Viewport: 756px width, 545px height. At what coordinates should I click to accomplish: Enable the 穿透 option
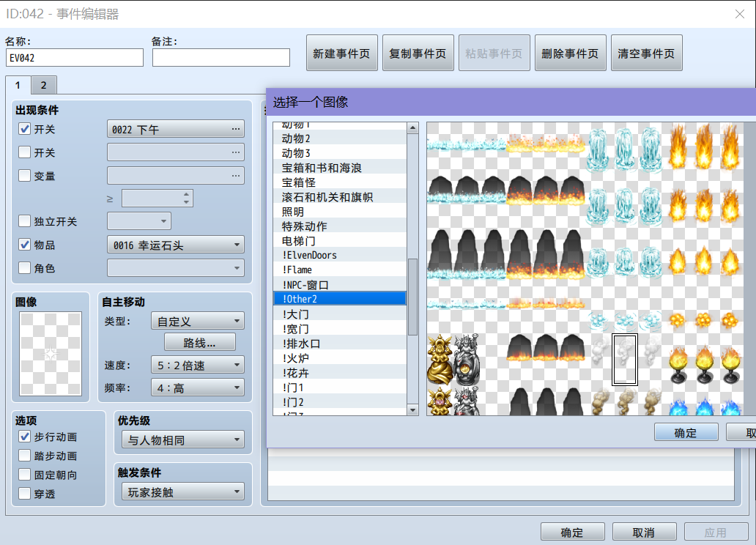pyautogui.click(x=24, y=494)
